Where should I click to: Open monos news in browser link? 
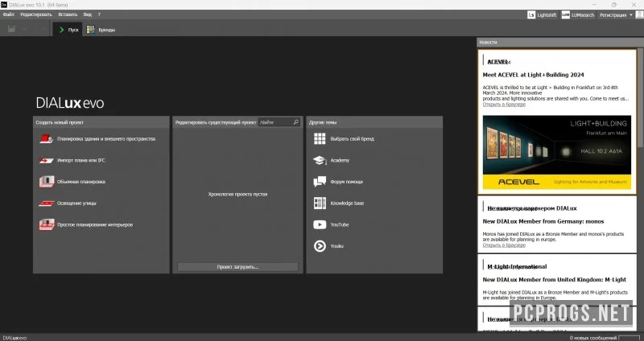coord(504,245)
